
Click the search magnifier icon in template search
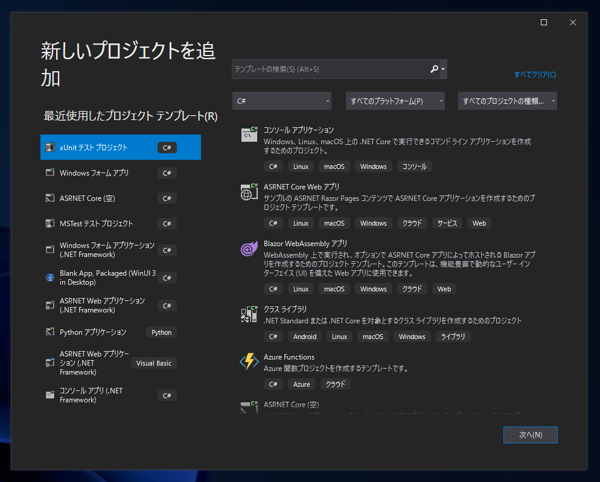434,69
